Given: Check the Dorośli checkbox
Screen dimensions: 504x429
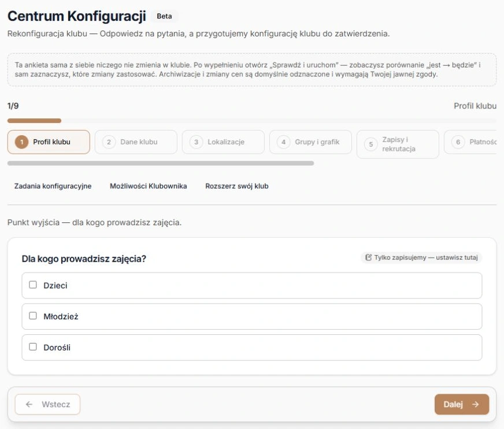Looking at the screenshot, I should tap(33, 347).
